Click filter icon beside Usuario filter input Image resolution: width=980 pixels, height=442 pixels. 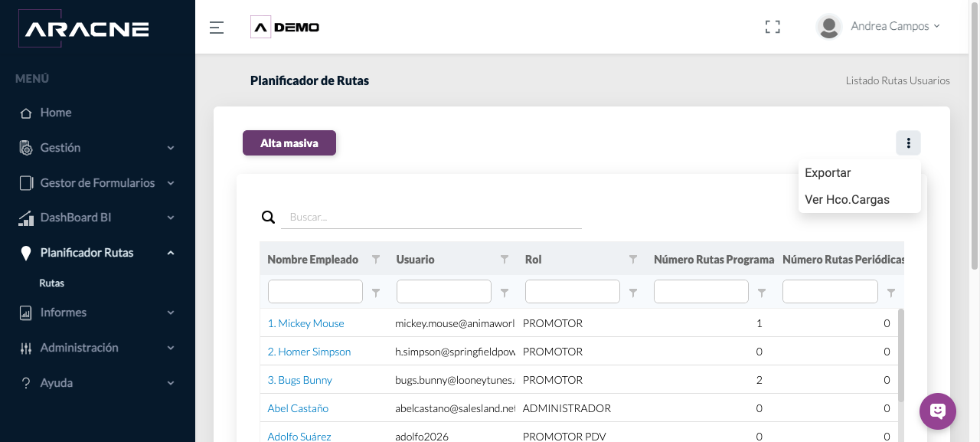click(505, 292)
